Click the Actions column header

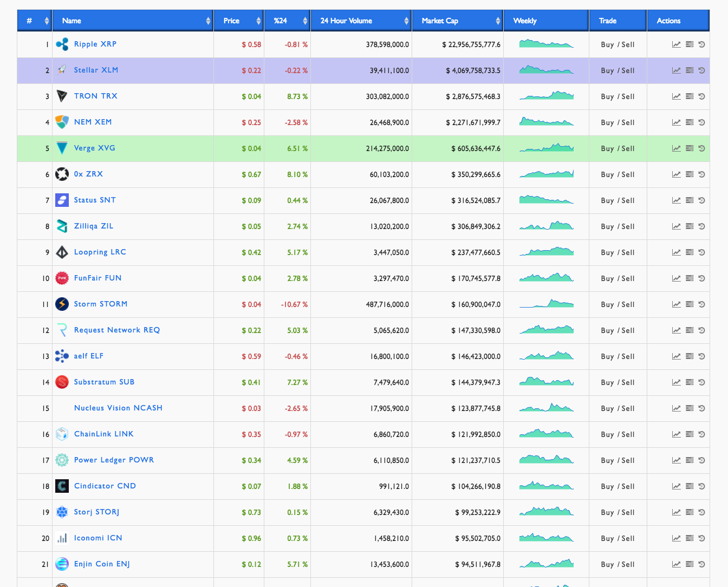point(678,21)
